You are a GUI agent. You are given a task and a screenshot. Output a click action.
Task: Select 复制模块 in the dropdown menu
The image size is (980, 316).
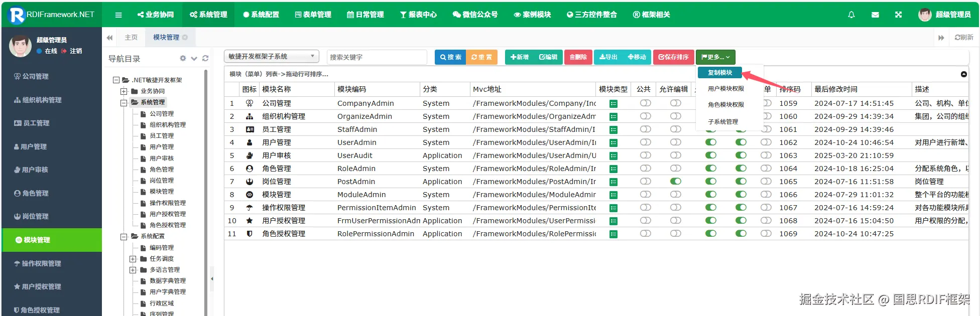(720, 73)
